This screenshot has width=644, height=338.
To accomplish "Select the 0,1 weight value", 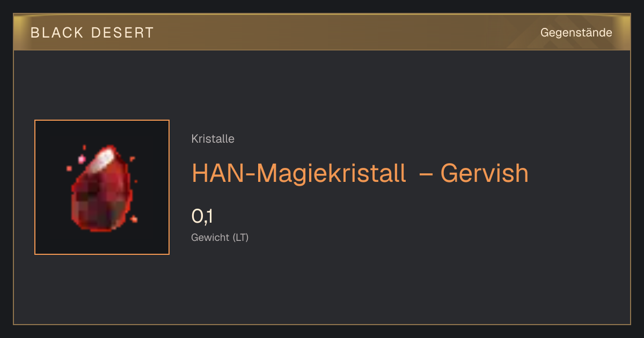I will [202, 217].
